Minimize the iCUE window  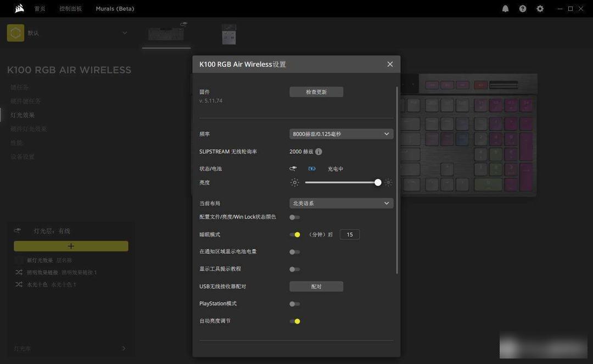tap(560, 9)
